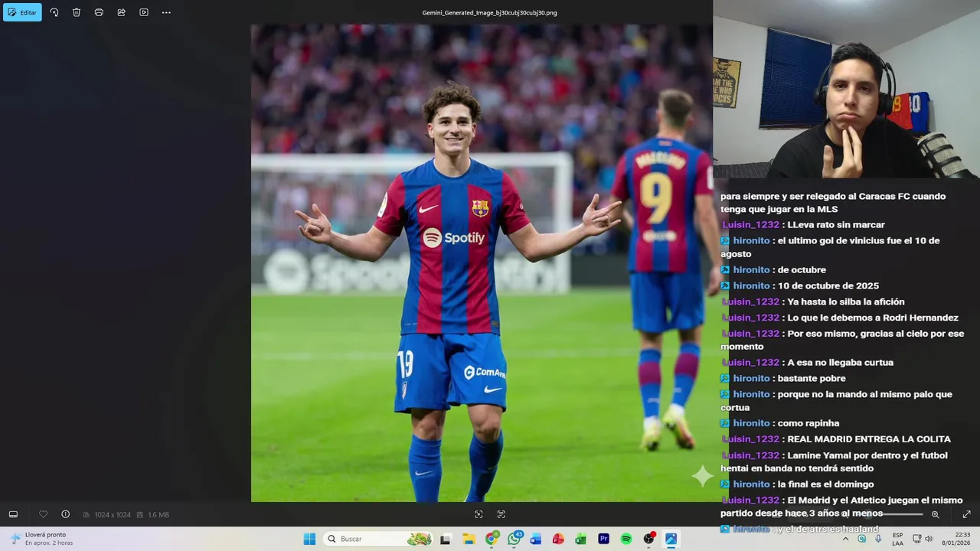The image size is (980, 551).
Task: Click text Lo que le debemos a Rodri Hernandez
Action: tap(873, 318)
